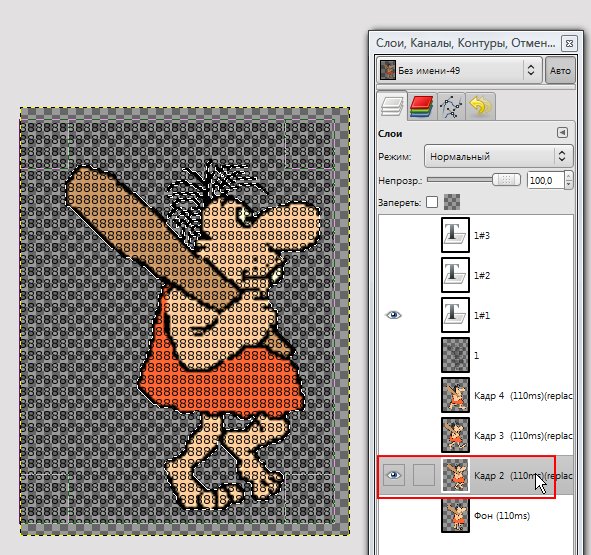Select Кадр 4 layer thumbnail

(x=455, y=395)
